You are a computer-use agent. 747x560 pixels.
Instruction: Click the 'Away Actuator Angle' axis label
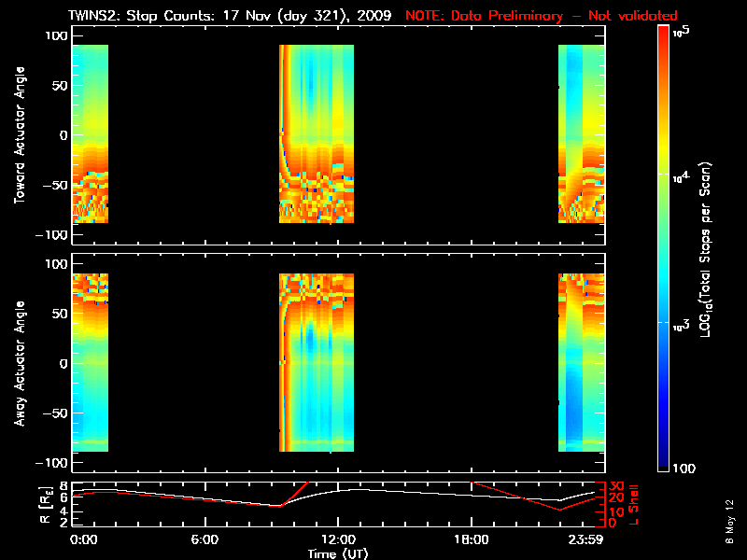coord(20,363)
